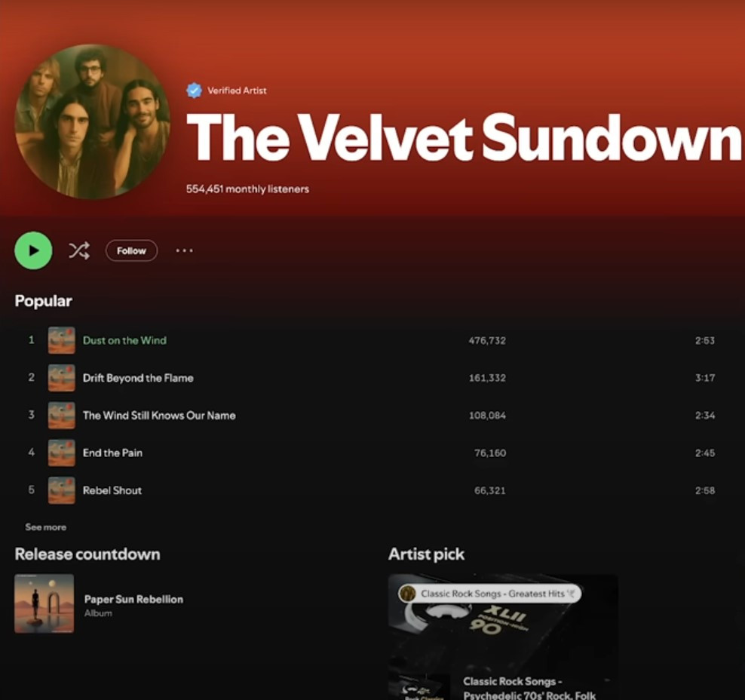Click the Drift Beyond the Flame cover thumbnail

61,378
